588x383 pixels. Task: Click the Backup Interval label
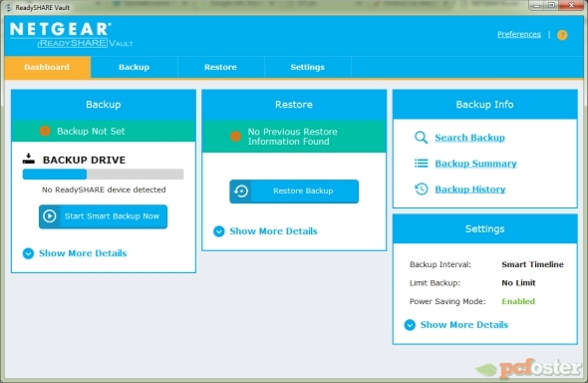coord(441,264)
